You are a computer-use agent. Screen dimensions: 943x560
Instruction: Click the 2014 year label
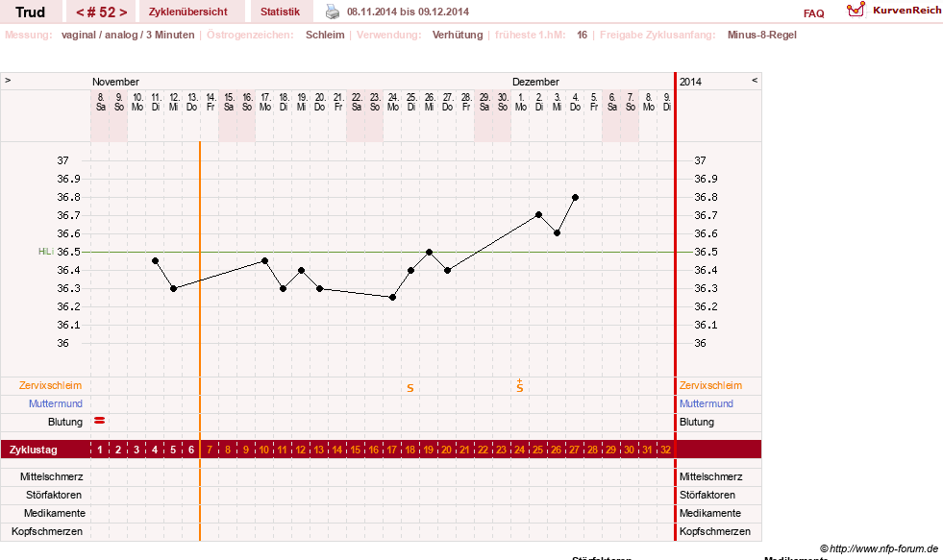coord(690,82)
